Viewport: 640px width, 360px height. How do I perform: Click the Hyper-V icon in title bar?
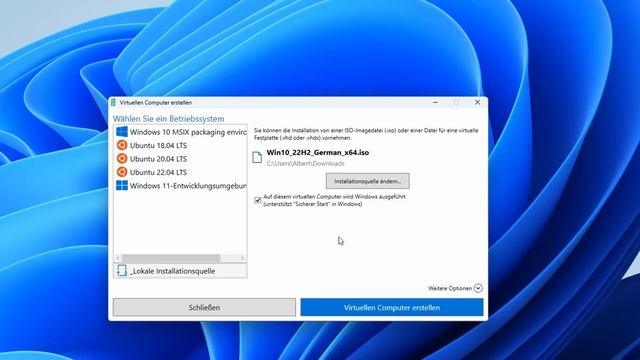(x=113, y=102)
